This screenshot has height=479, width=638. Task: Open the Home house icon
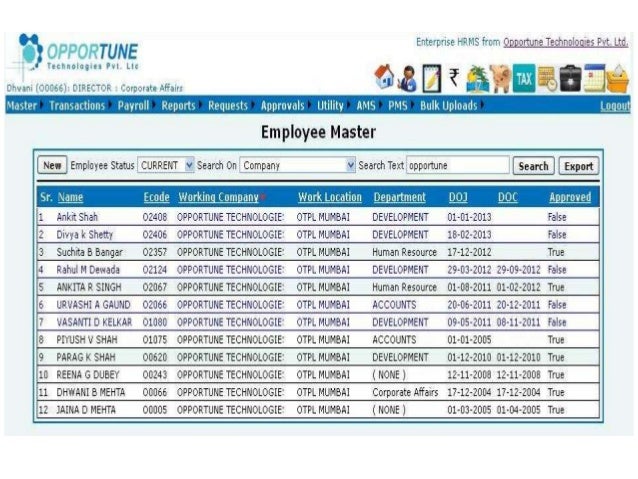tap(384, 77)
